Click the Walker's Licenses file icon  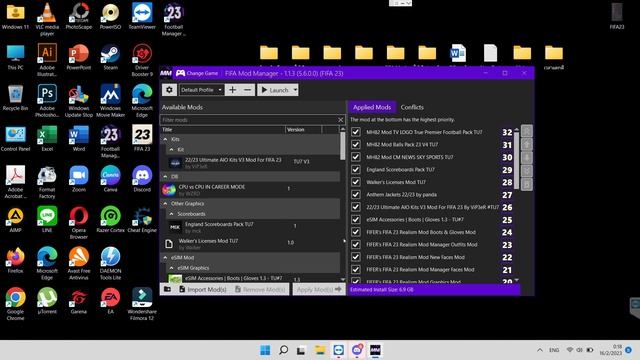pos(169,244)
